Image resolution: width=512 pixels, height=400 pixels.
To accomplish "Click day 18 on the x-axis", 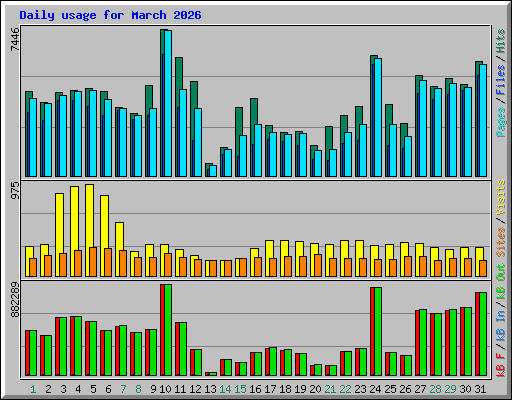I will coord(285,389).
